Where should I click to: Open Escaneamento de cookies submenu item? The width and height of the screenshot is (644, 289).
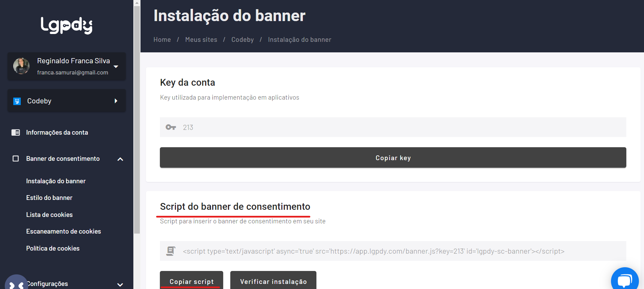point(64,232)
